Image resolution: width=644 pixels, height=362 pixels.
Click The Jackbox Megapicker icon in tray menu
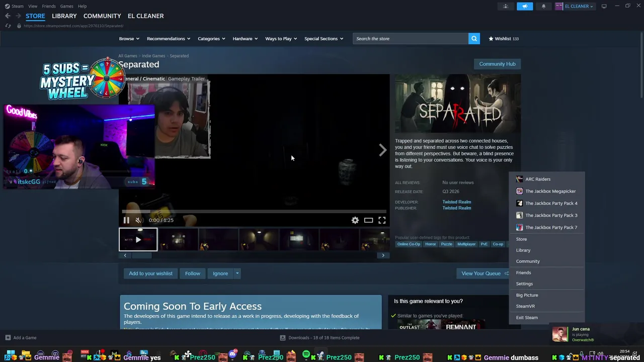[x=519, y=191]
